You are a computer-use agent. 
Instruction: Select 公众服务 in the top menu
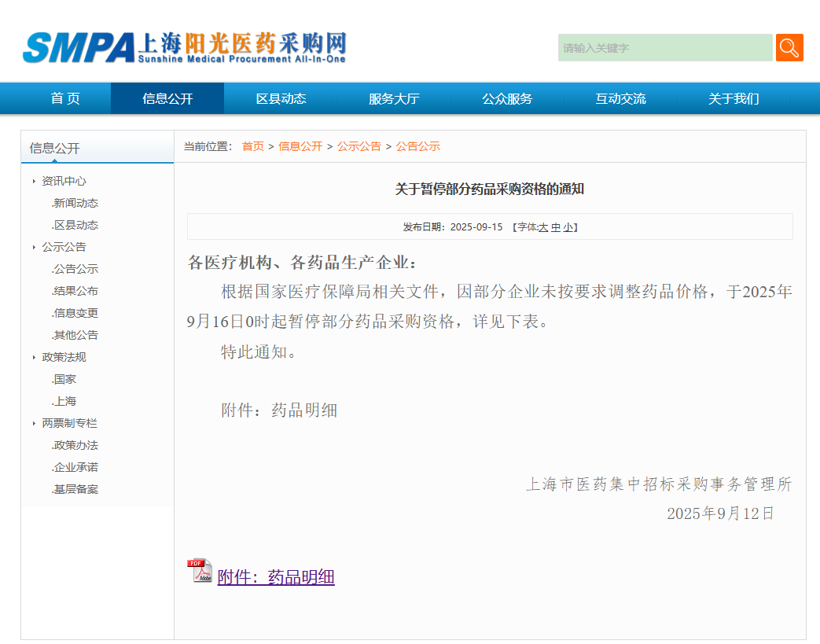pyautogui.click(x=507, y=98)
